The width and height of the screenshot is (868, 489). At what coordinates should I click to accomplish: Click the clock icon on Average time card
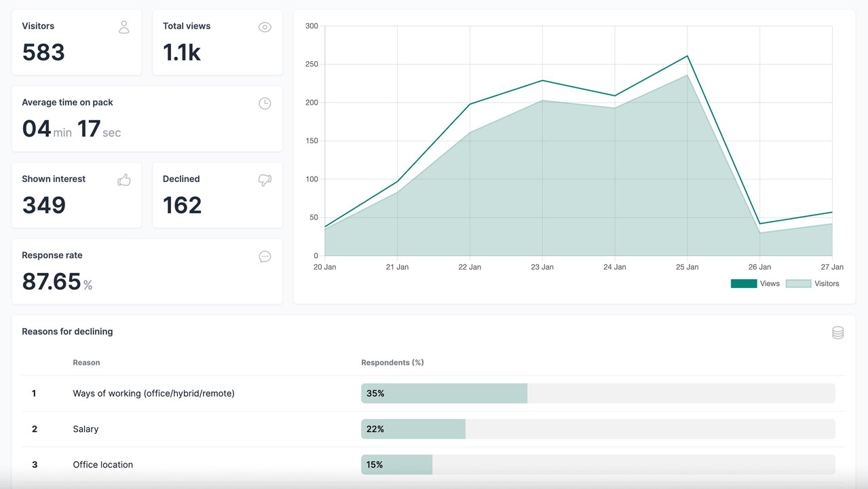tap(265, 103)
